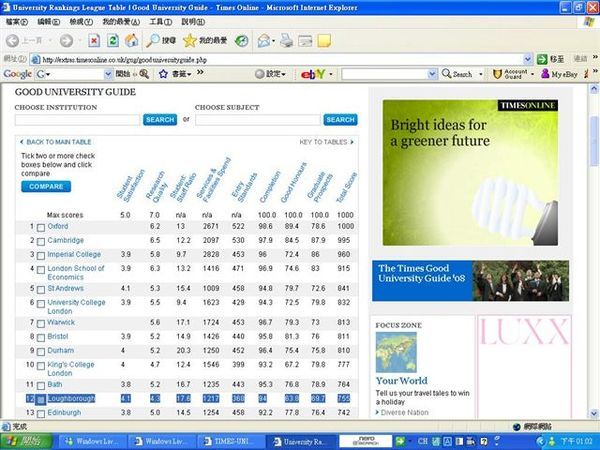Click the Google toolbar logo

click(18, 74)
